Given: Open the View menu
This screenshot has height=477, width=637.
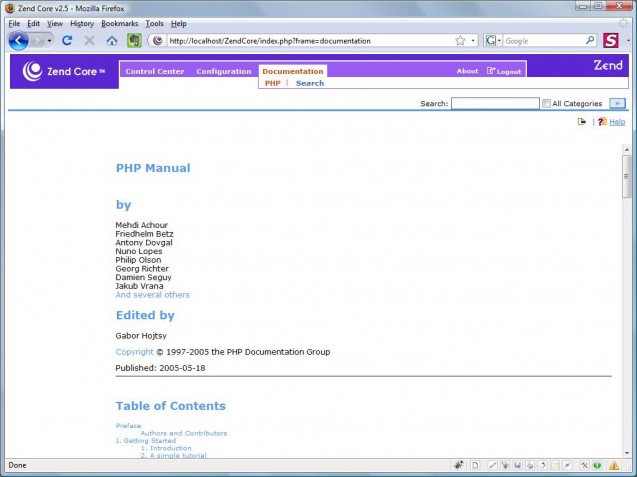Looking at the screenshot, I should pyautogui.click(x=54, y=24).
